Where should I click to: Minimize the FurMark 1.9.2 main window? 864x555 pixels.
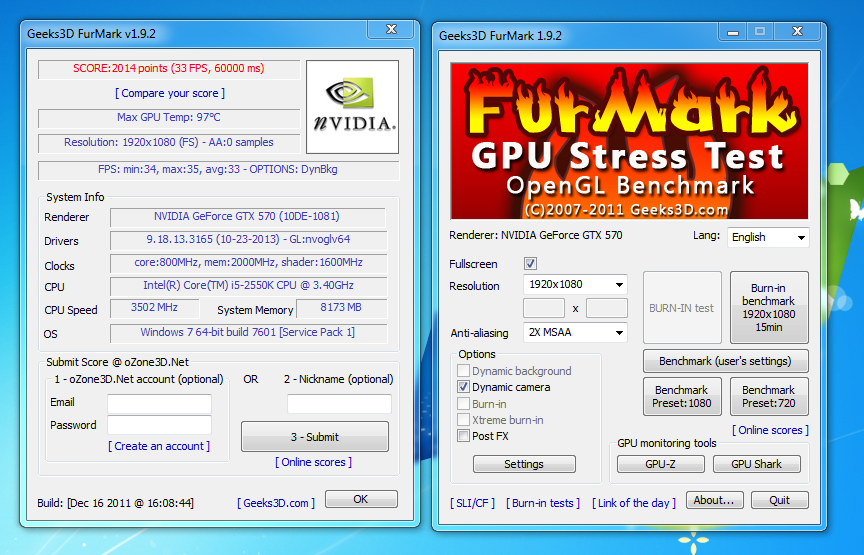tap(733, 31)
